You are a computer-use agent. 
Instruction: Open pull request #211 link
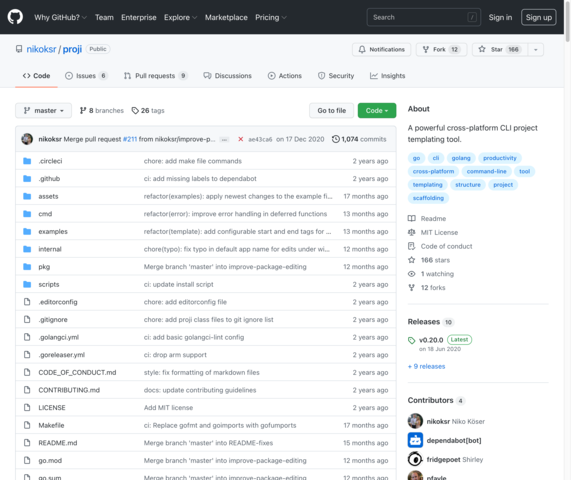130,139
